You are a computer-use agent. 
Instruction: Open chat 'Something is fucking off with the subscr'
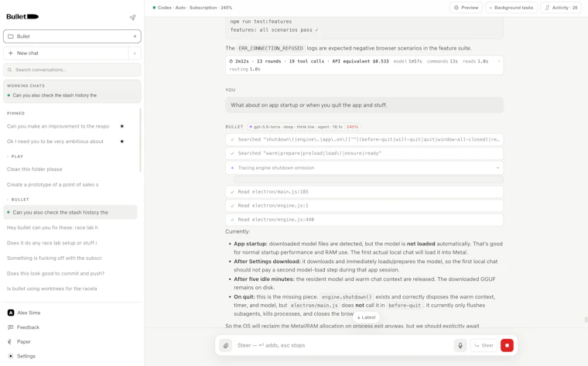tap(54, 258)
